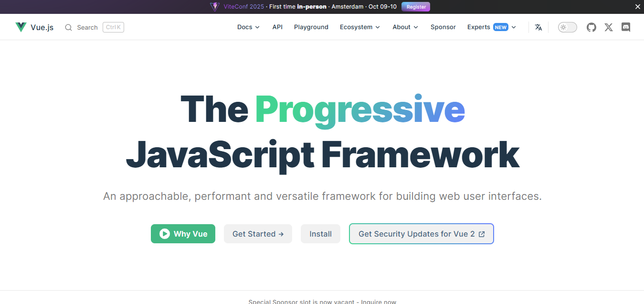Open the X (Twitter) icon link
Screen dimensions: 644x304
coord(609,27)
